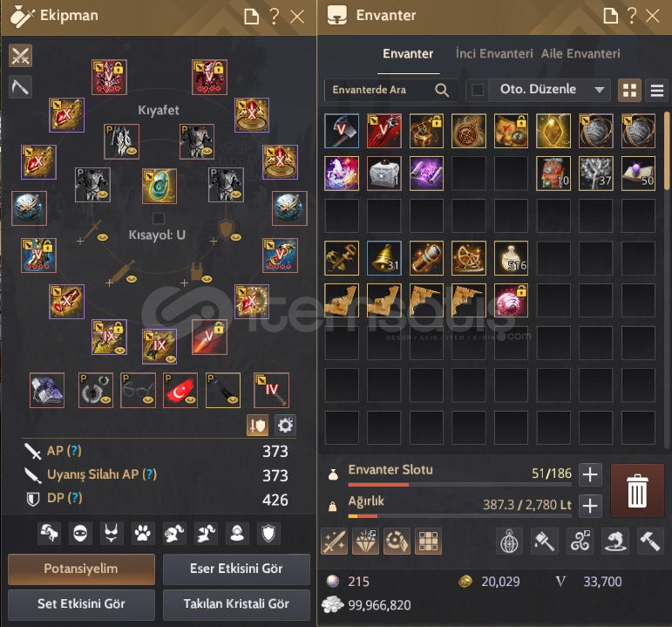Image resolution: width=672 pixels, height=627 pixels.
Task: Open the Aile Envanteri tab
Action: click(x=580, y=53)
